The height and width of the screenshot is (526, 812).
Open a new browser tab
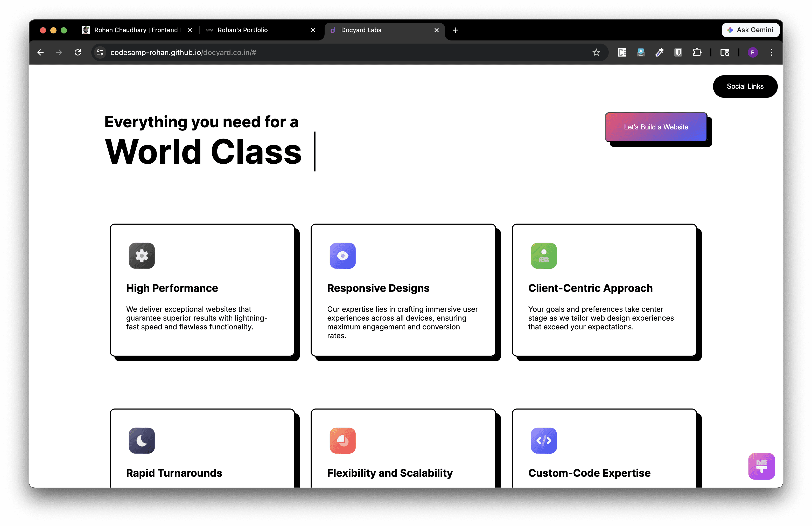tap(455, 30)
